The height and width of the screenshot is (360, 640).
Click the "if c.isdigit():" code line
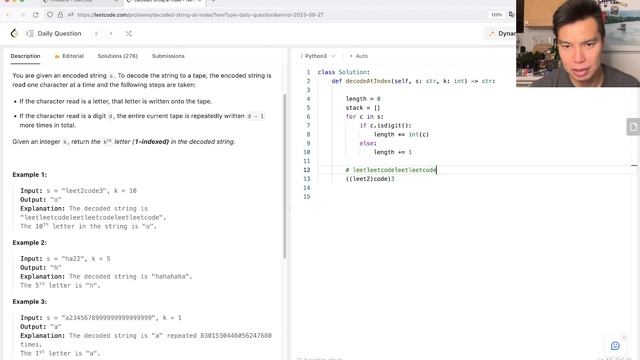tap(385, 126)
